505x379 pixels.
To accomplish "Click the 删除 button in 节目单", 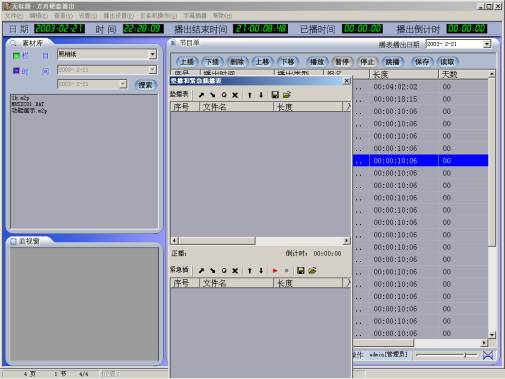I will 237,62.
